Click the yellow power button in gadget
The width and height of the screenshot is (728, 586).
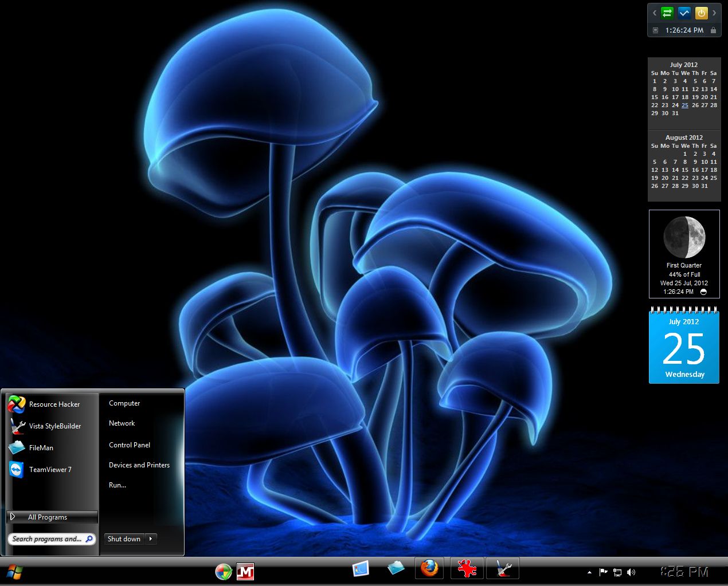click(701, 13)
